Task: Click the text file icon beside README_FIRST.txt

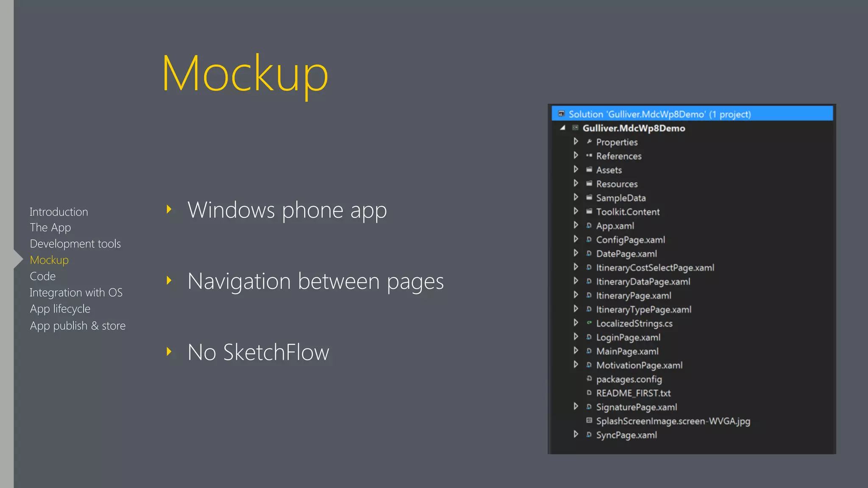Action: tap(589, 393)
